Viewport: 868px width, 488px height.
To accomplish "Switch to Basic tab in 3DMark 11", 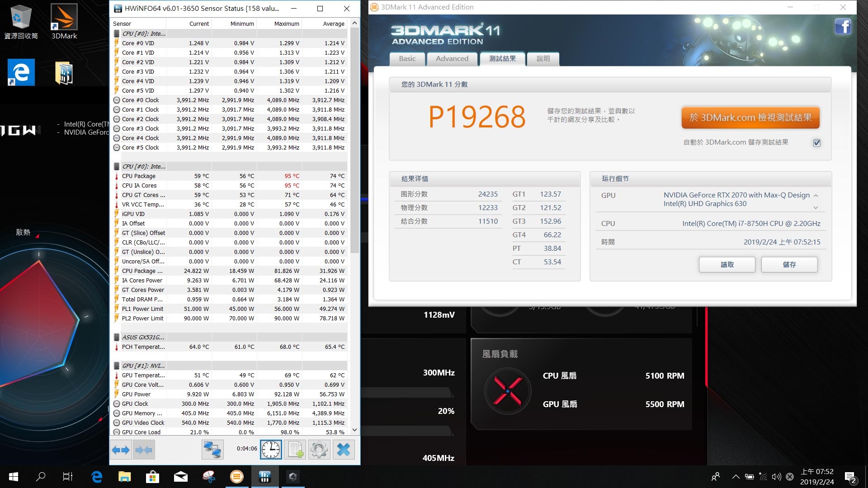I will pyautogui.click(x=407, y=59).
